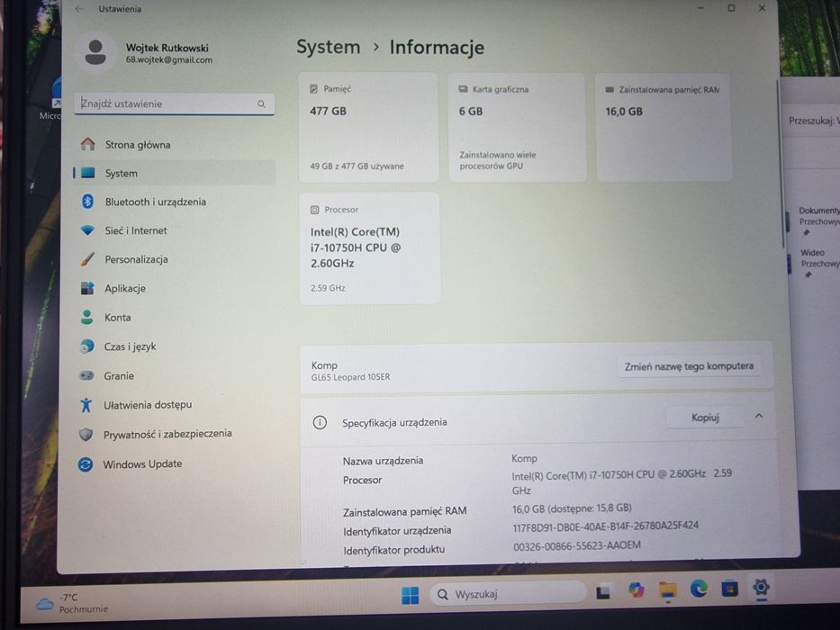The height and width of the screenshot is (630, 840).
Task: Click the 68.wojtek@gmail.com account email
Action: (169, 60)
